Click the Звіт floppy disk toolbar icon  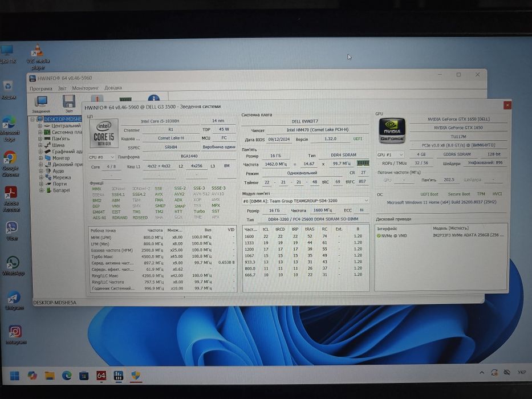[x=69, y=104]
